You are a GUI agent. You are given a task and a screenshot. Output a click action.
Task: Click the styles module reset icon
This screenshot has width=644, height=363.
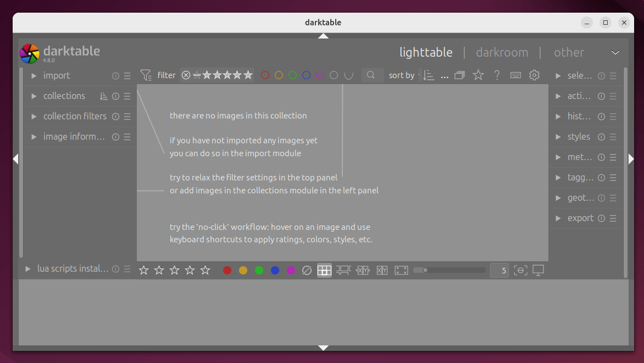tap(601, 136)
